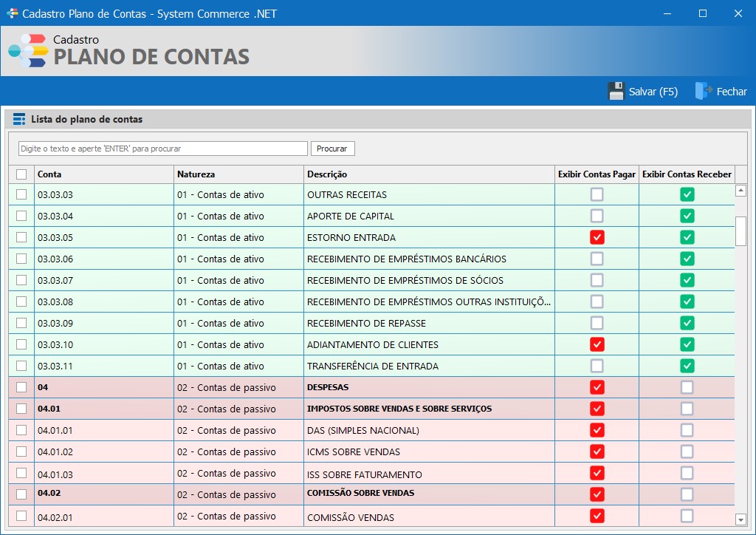The image size is (756, 535).
Task: Select the COMISSÃO VENDAS description cell
Action: click(428, 517)
